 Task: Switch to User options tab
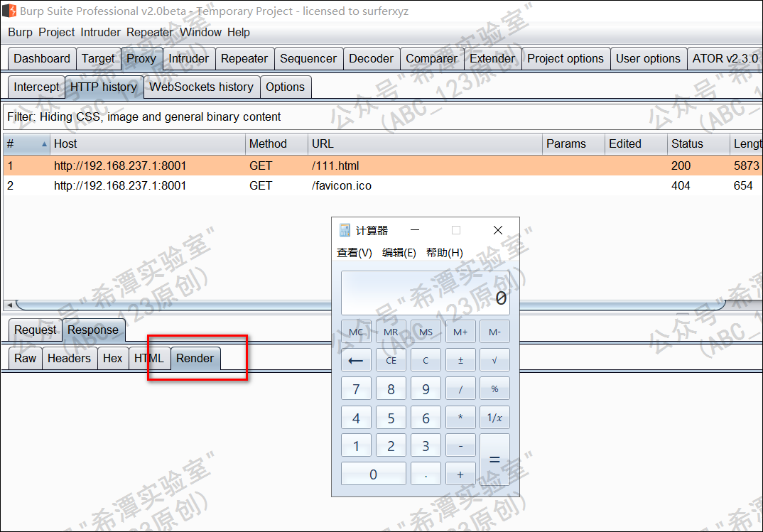pos(648,59)
